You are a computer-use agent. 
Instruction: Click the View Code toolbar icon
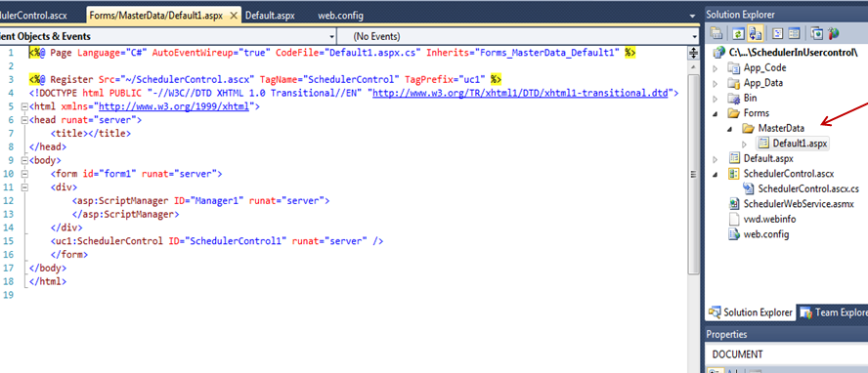(x=777, y=34)
